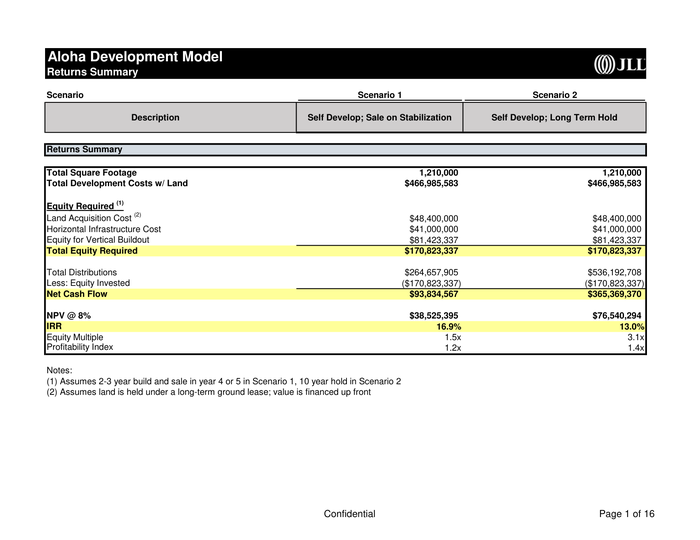The image size is (700, 540).
Task: Click the 'Total Square Footage' row label
Action: point(92,173)
